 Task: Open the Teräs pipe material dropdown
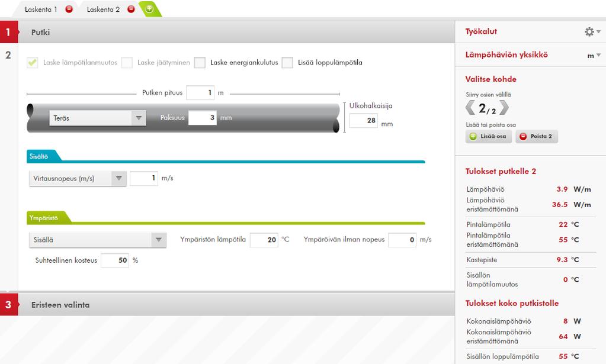98,118
